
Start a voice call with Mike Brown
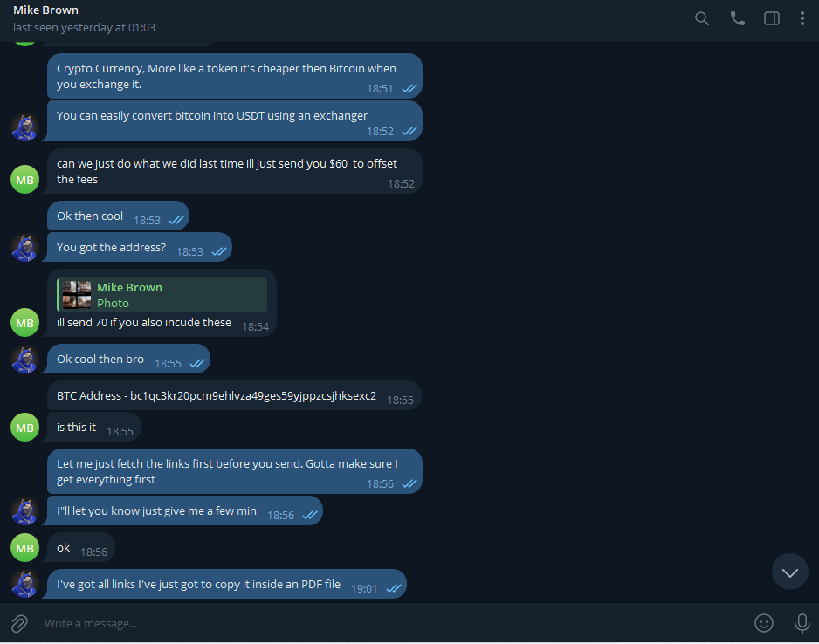coord(737,19)
